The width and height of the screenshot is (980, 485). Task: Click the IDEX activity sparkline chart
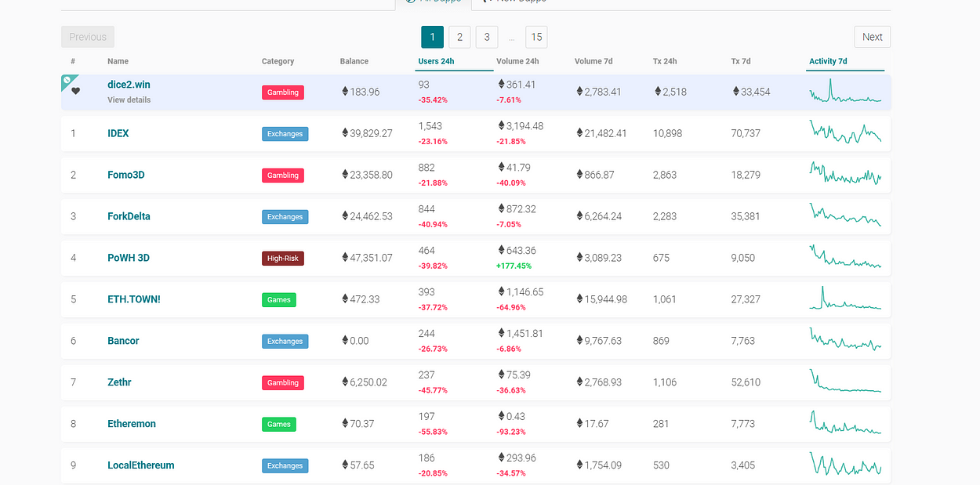[x=846, y=132]
